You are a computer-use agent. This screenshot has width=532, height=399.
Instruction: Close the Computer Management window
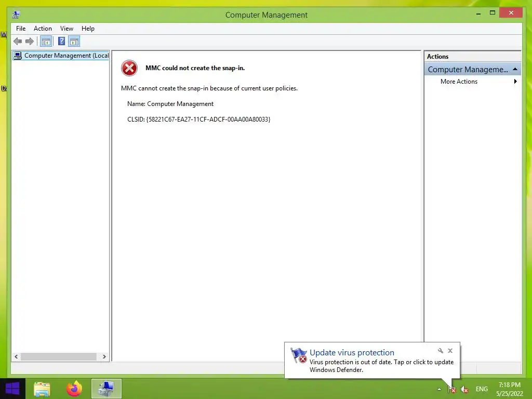pyautogui.click(x=511, y=13)
